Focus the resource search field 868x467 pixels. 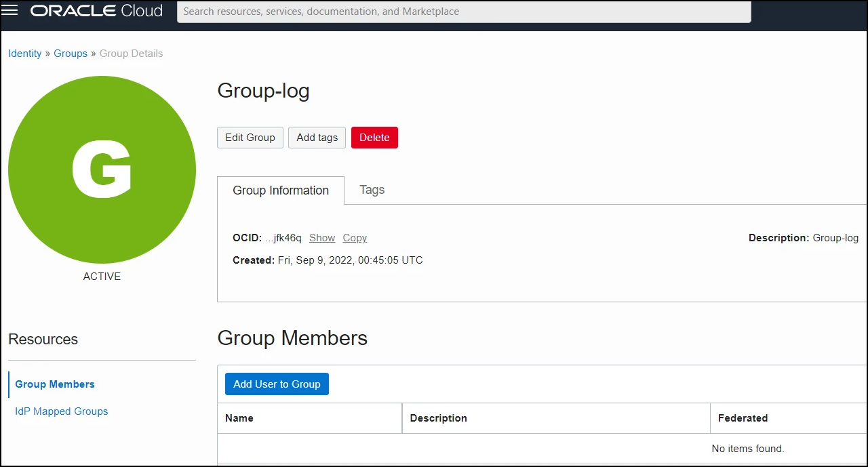pos(464,12)
